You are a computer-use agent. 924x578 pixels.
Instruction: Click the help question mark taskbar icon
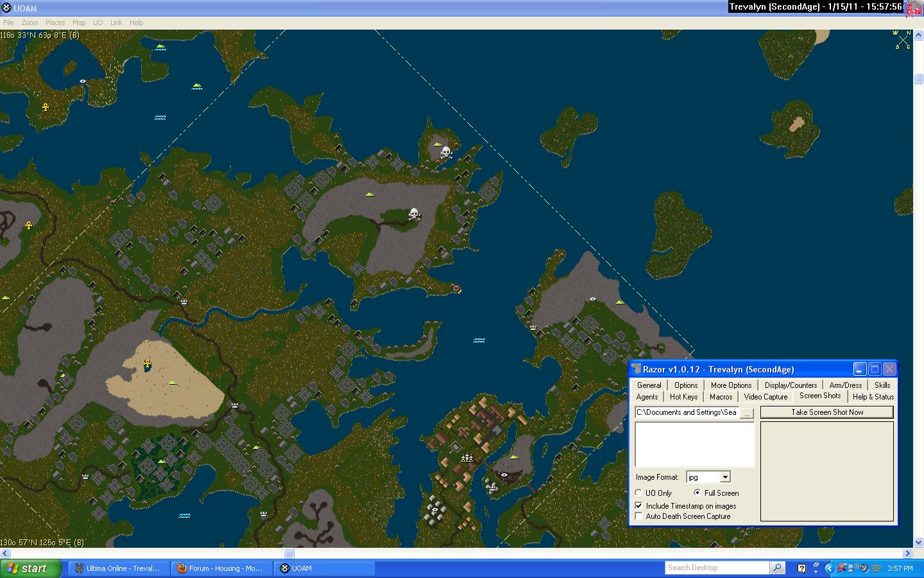point(801,568)
